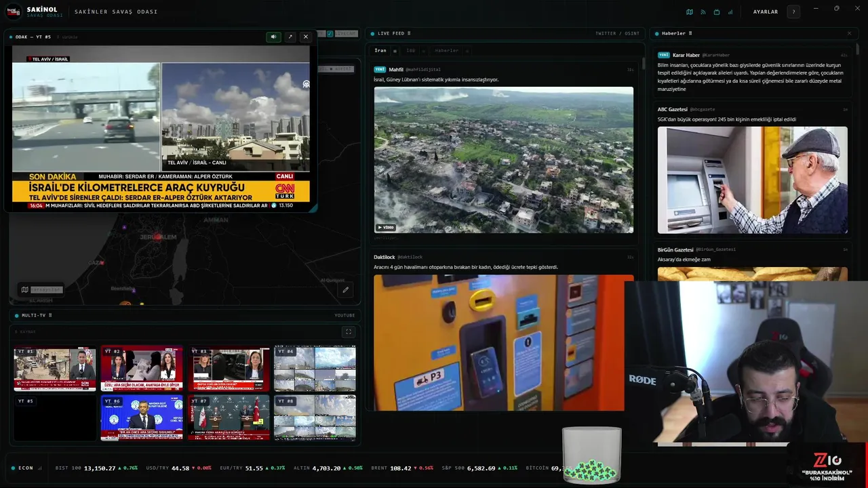Select the empty YT #5 stream slot

coord(55,418)
